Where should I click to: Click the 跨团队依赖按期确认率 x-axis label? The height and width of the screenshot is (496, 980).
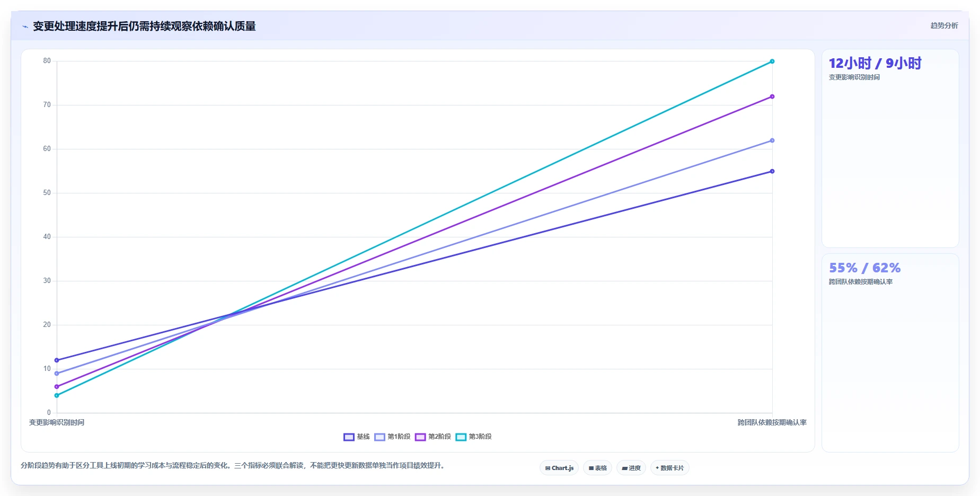(772, 422)
